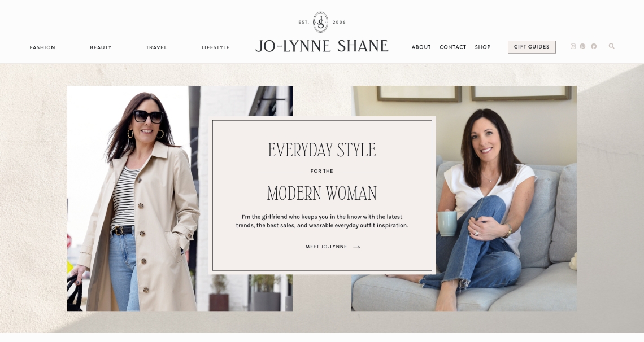Open the Pinterest profile icon
The image size is (644, 342).
(582, 46)
